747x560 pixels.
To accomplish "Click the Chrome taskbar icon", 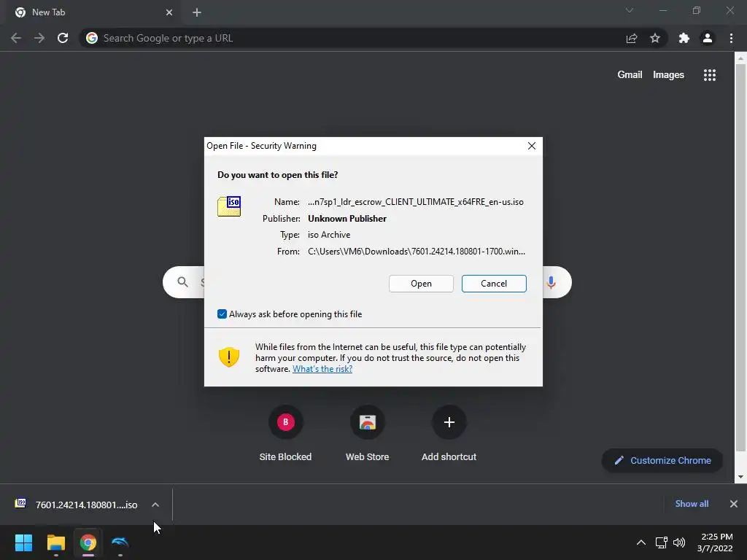I will point(88,542).
